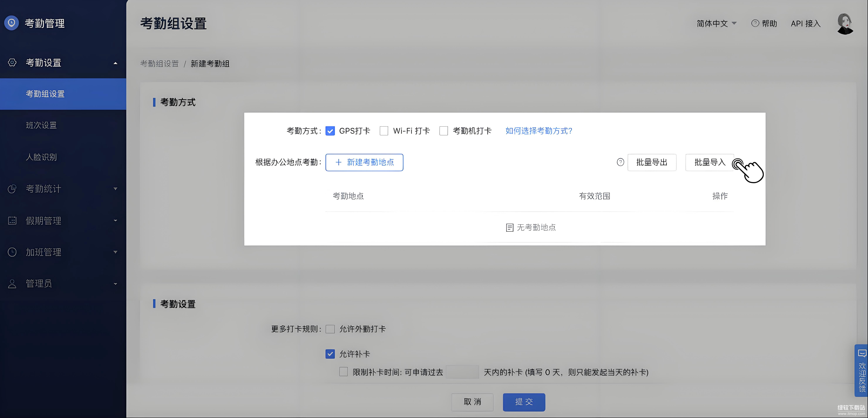868x418 pixels.
Task: Collapse the 考勤设置 sidebar section
Action: pyautogui.click(x=116, y=63)
